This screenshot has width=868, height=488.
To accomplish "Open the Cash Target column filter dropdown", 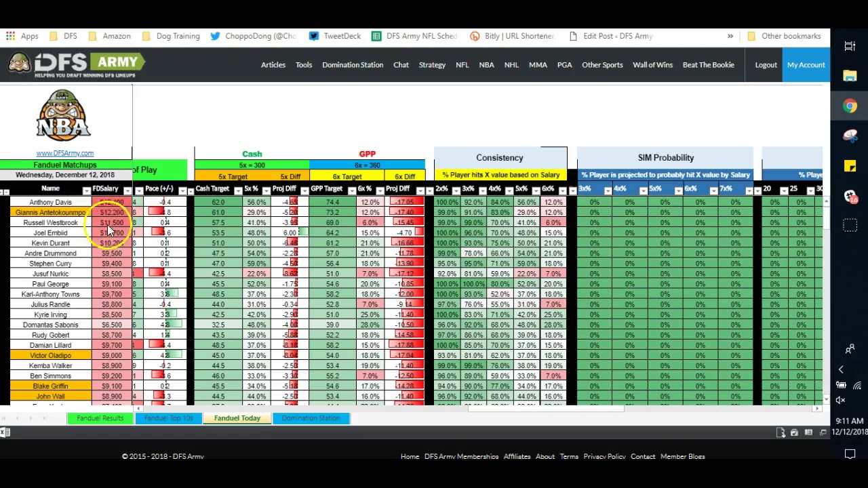I will pyautogui.click(x=237, y=190).
